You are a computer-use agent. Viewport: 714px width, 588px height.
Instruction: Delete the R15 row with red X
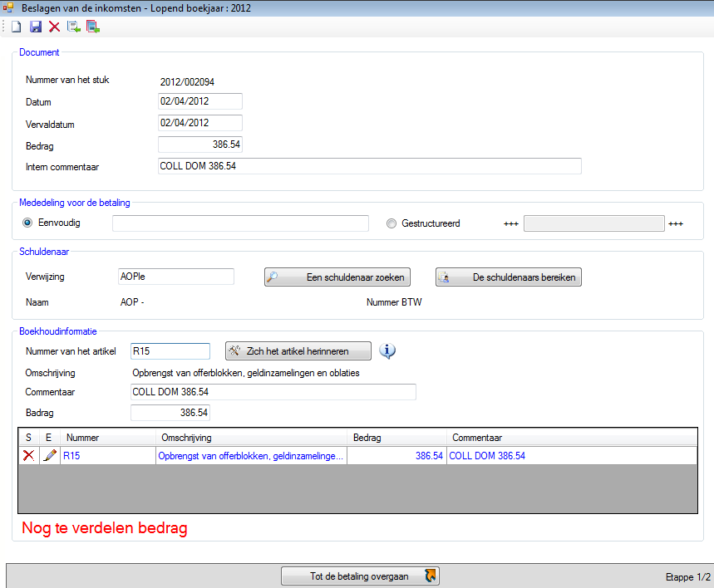coord(29,455)
